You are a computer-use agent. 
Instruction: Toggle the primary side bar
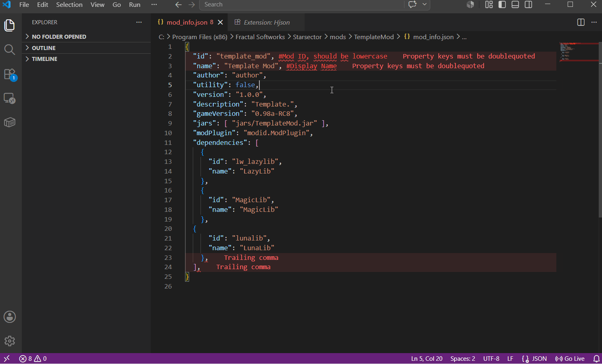(502, 4)
